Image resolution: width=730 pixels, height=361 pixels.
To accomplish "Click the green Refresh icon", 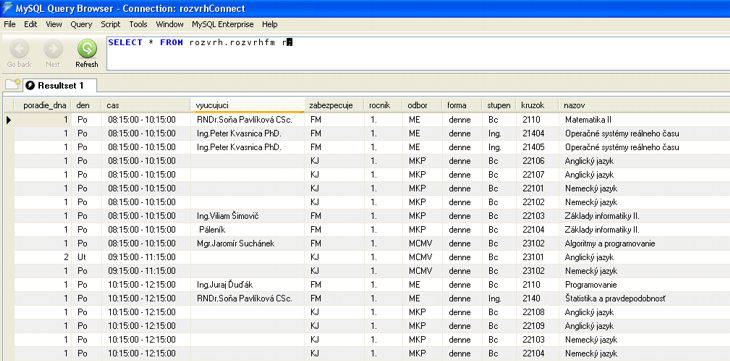I will click(87, 48).
